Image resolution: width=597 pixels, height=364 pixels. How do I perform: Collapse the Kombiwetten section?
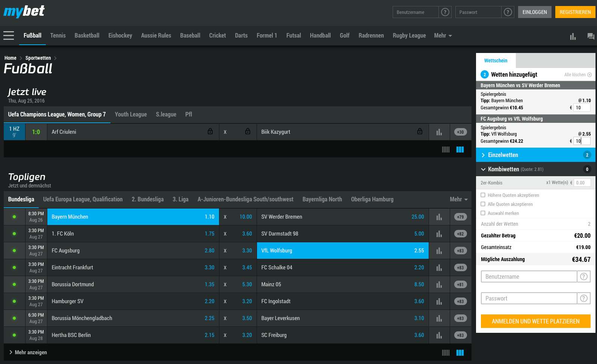[483, 169]
